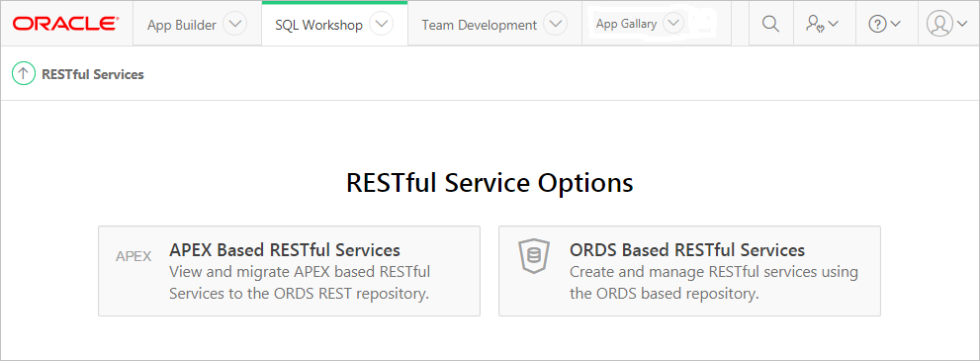Click the user account avatar icon
980x361 pixels.
[938, 25]
